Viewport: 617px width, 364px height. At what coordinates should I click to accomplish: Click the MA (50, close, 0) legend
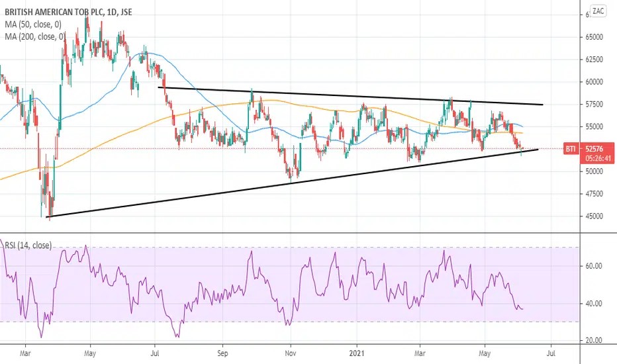[33, 24]
